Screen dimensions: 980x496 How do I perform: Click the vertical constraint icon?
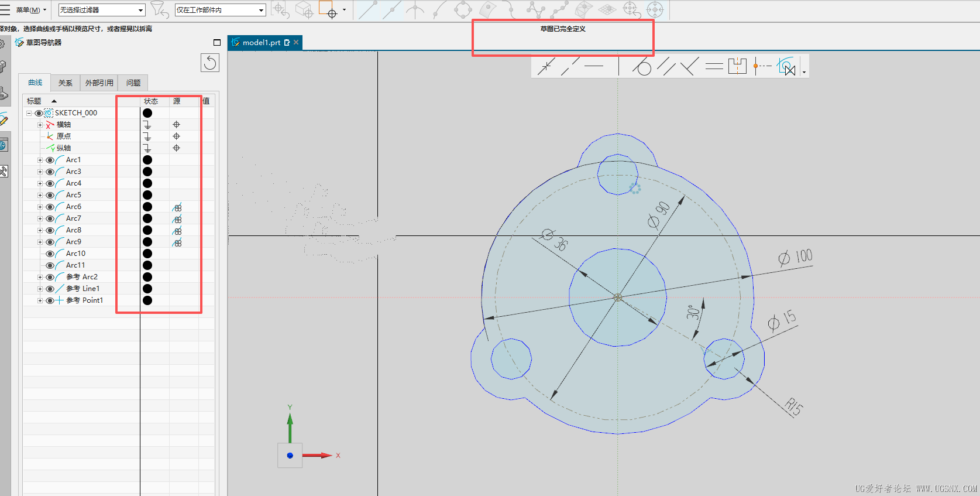click(x=618, y=66)
